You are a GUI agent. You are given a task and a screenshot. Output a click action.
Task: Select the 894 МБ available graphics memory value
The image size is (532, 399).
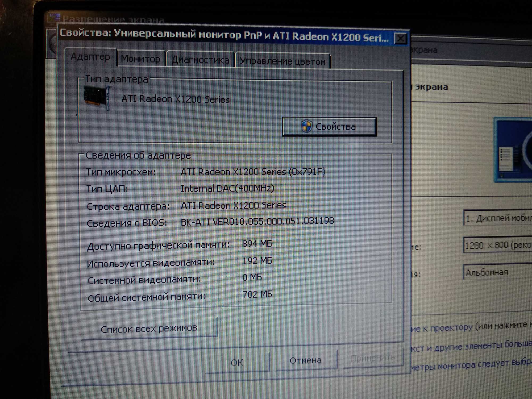pos(257,244)
